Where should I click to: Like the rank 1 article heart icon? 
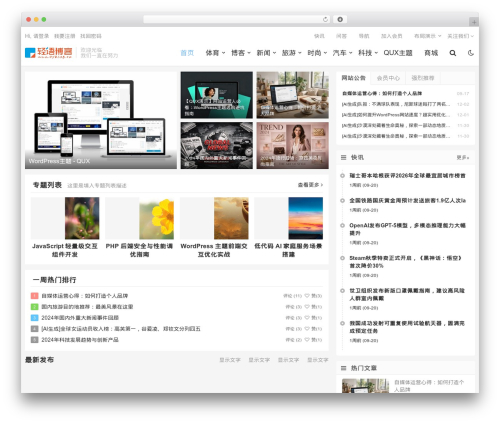307,296
